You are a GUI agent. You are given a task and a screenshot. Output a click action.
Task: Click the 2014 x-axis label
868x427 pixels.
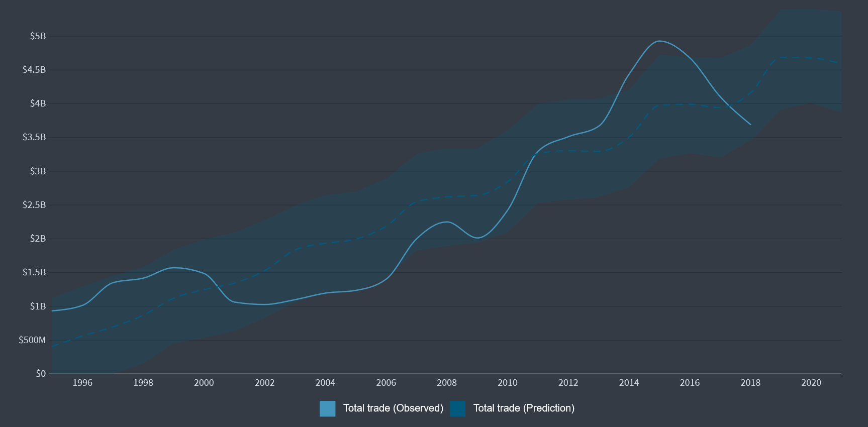pyautogui.click(x=629, y=383)
